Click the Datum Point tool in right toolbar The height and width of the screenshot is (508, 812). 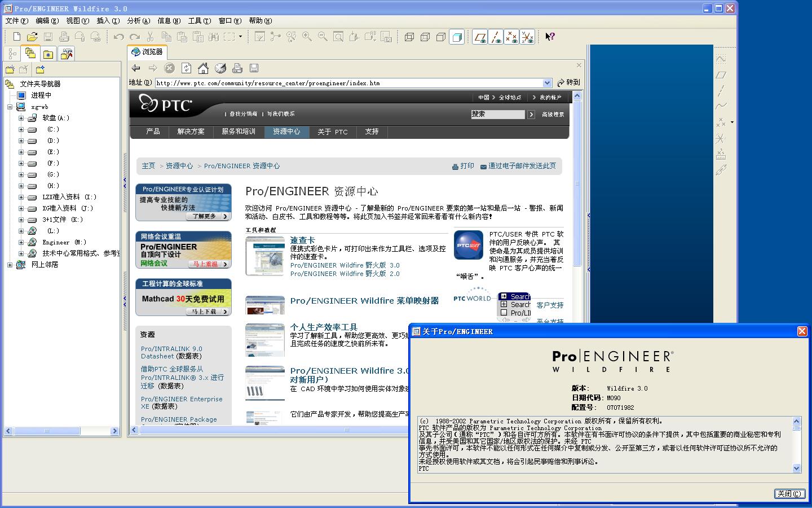tap(721, 122)
